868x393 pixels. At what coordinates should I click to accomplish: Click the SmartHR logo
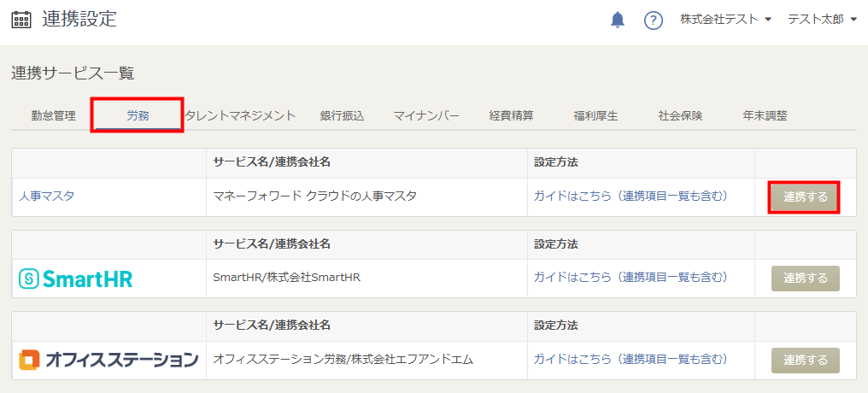click(x=76, y=279)
